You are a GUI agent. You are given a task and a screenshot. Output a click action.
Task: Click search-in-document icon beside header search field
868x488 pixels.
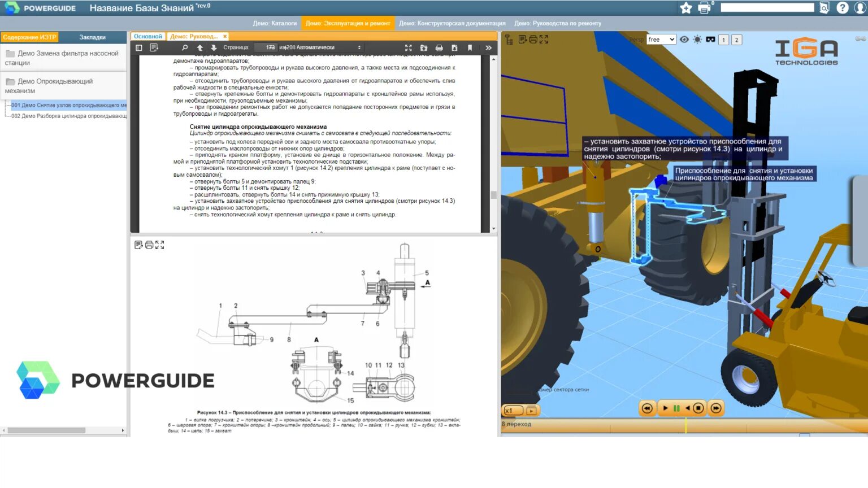click(824, 8)
